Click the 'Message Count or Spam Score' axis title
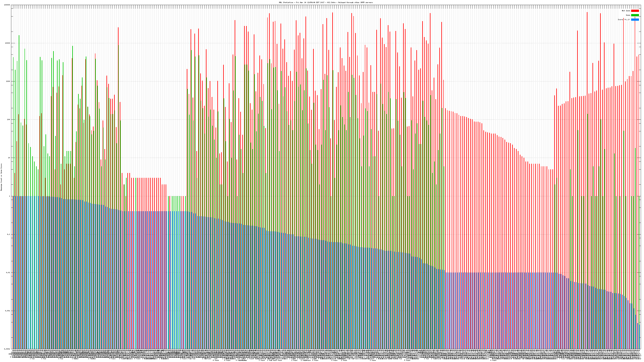 click(1, 177)
